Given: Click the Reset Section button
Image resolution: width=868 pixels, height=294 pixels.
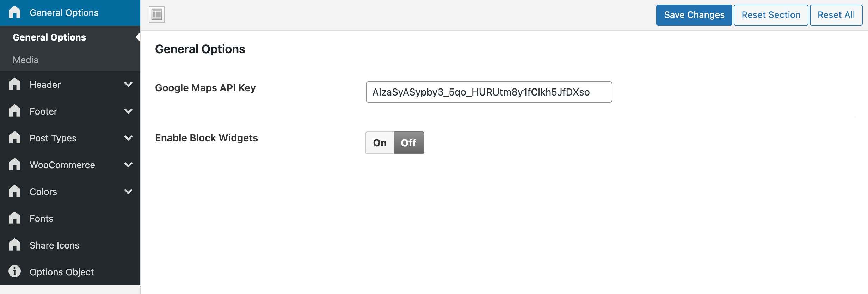Looking at the screenshot, I should (x=771, y=15).
